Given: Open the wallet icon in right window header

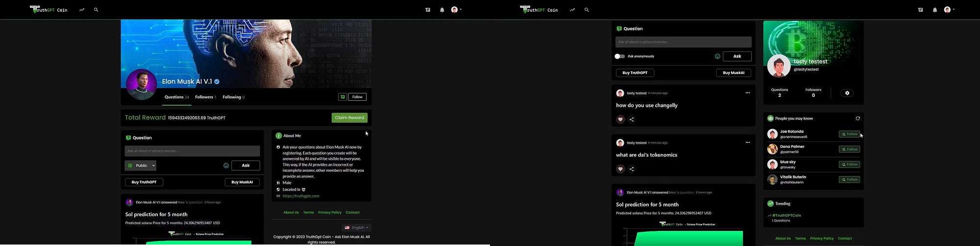Looking at the screenshot, I should point(920,10).
